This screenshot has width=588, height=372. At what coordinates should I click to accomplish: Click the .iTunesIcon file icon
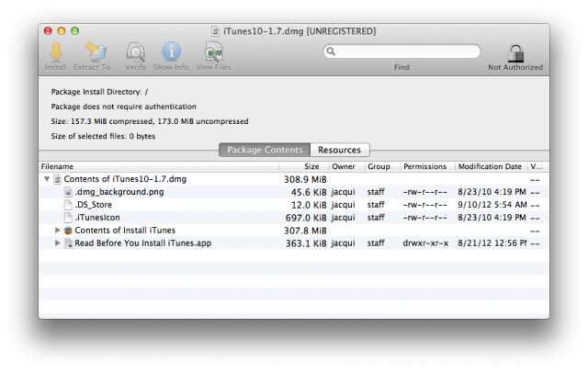[68, 218]
